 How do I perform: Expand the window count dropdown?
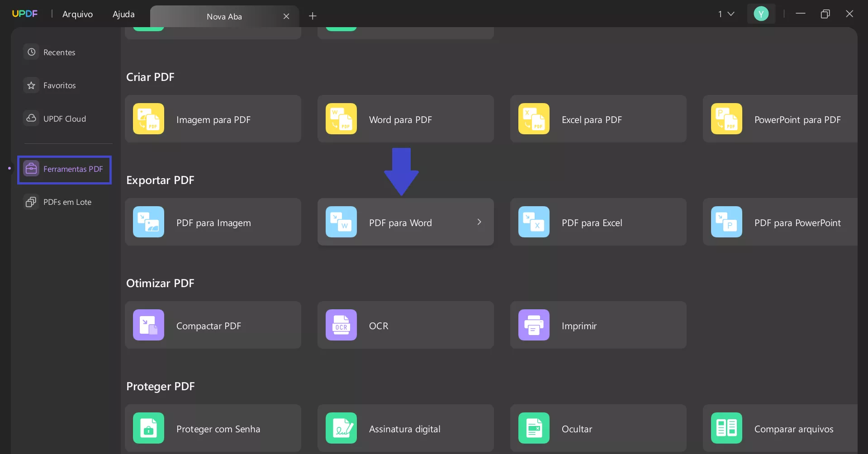(x=726, y=14)
